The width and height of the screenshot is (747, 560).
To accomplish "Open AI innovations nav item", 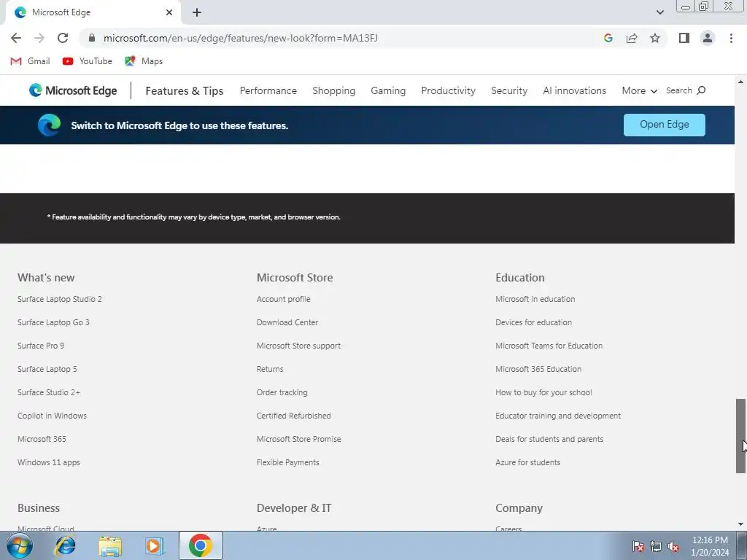I will 575,90.
